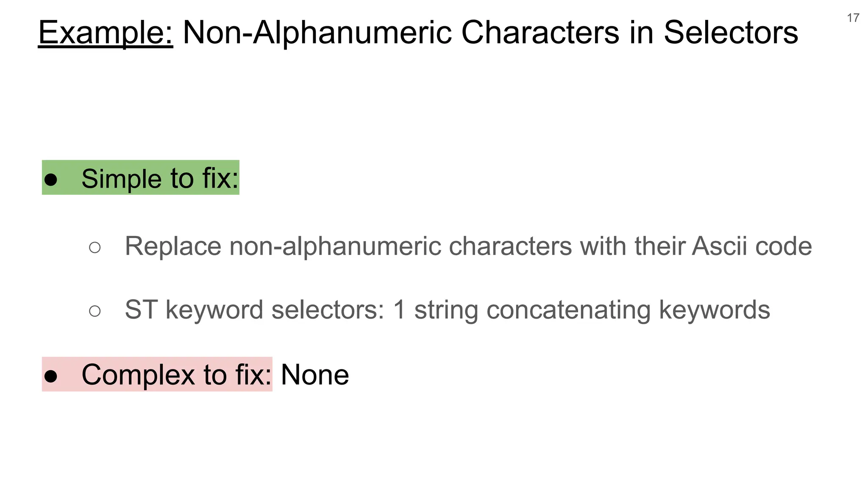Click the slide number 17
The height and width of the screenshot is (488, 868).
853,18
